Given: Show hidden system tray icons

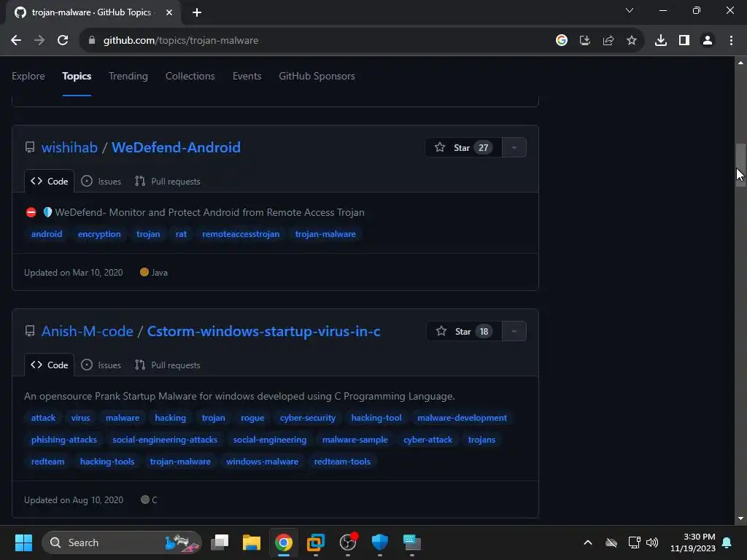Looking at the screenshot, I should coord(588,542).
